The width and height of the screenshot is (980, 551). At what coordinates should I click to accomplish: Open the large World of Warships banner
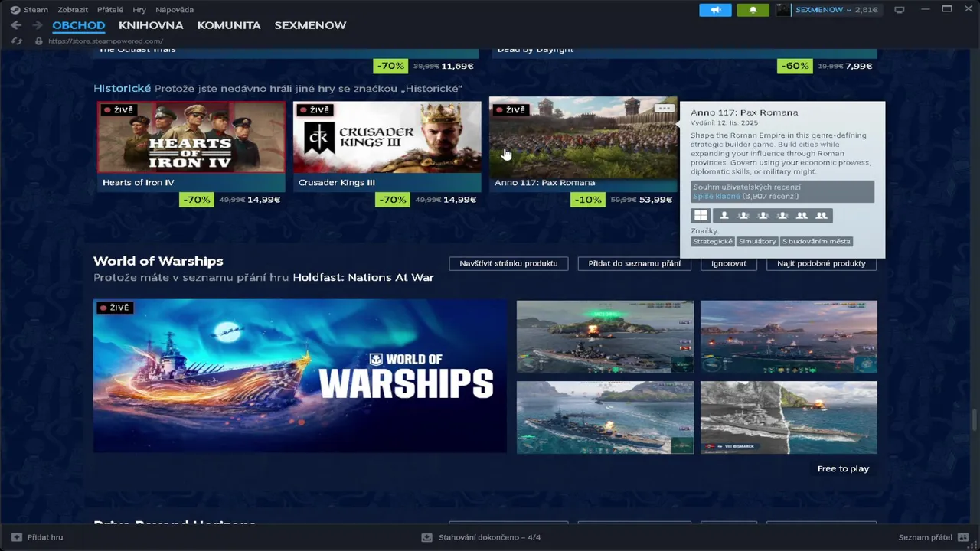300,376
